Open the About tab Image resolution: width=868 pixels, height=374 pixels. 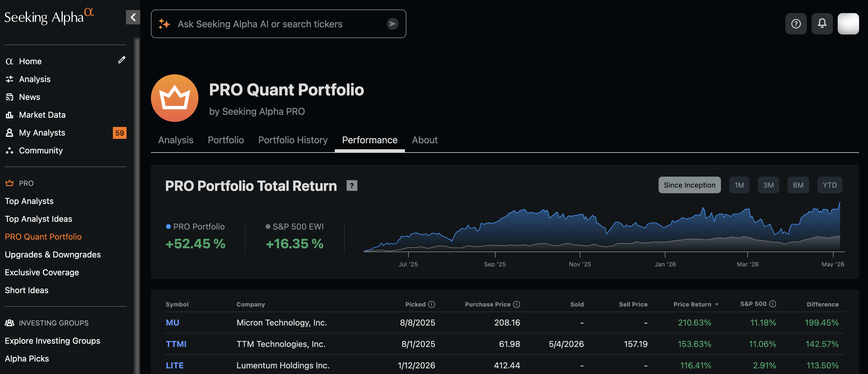[x=424, y=140]
